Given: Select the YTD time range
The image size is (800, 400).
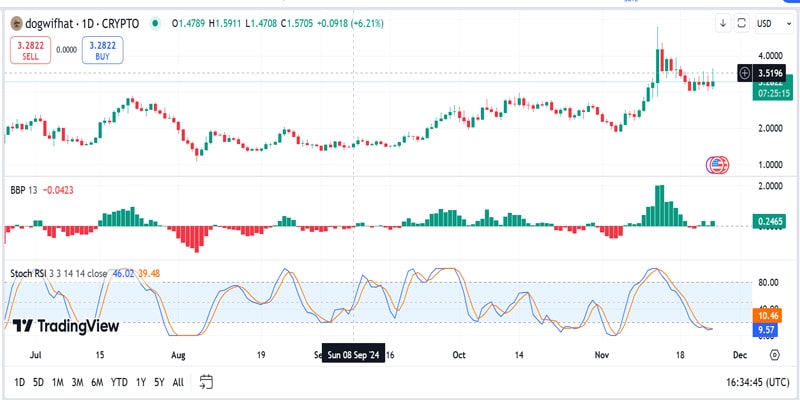Looking at the screenshot, I should click(x=119, y=382).
